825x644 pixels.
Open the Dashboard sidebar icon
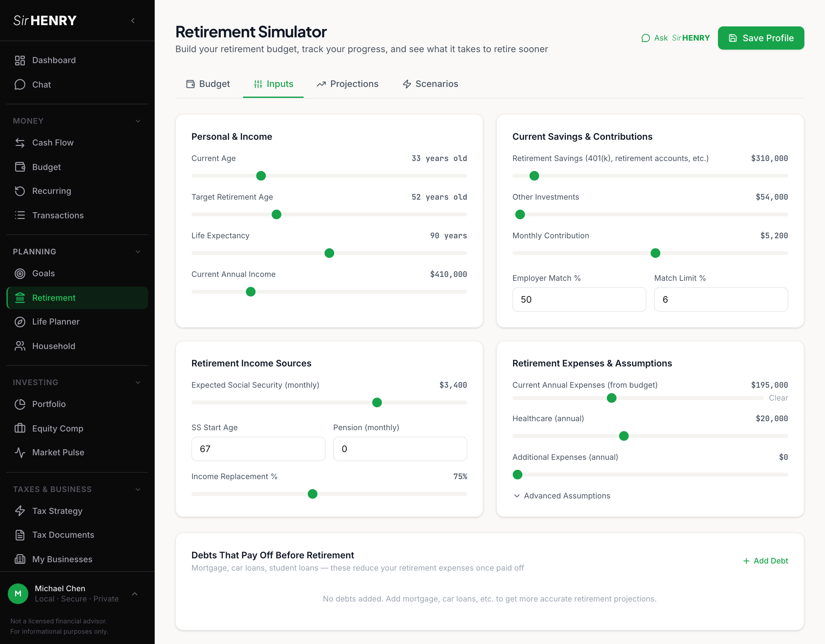tap(20, 60)
